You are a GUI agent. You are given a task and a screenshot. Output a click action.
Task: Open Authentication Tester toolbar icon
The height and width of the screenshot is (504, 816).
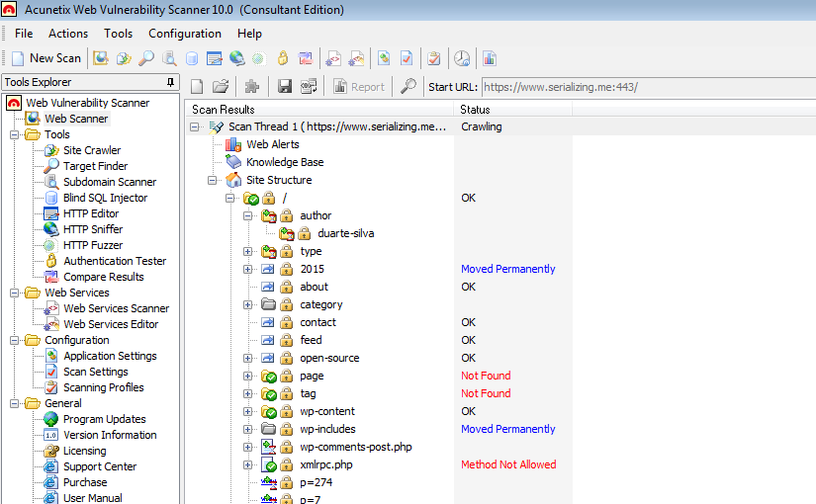[x=283, y=58]
